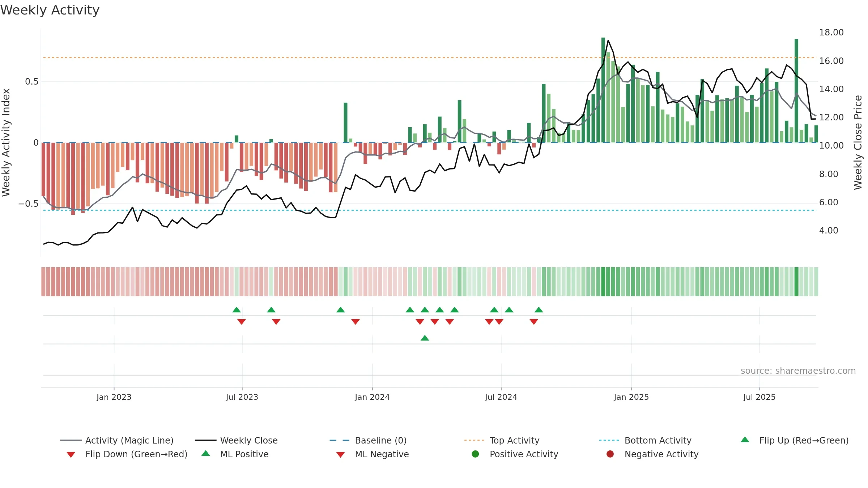This screenshot has width=868, height=488.
Task: Click the Weekly Activity chart title
Action: coord(50,10)
